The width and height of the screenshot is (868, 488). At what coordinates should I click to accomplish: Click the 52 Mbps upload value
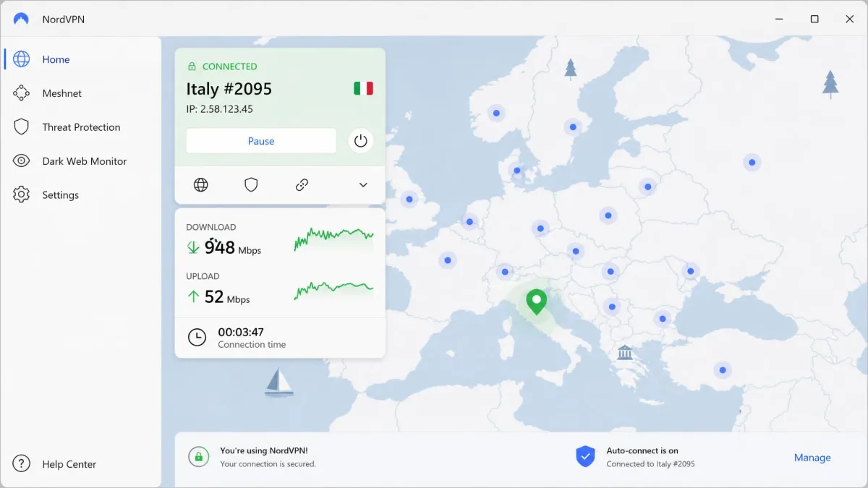(x=226, y=296)
